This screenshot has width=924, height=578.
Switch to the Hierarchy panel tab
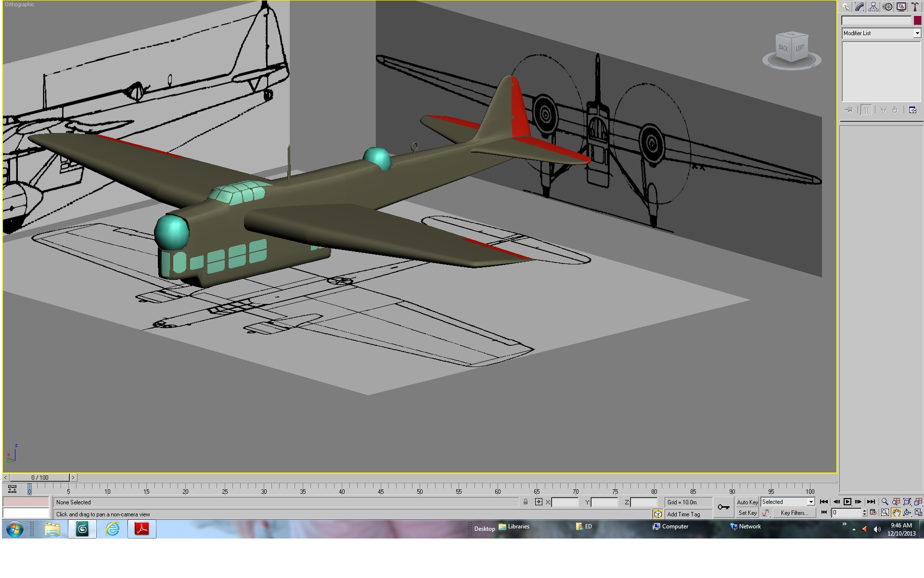coord(873,7)
